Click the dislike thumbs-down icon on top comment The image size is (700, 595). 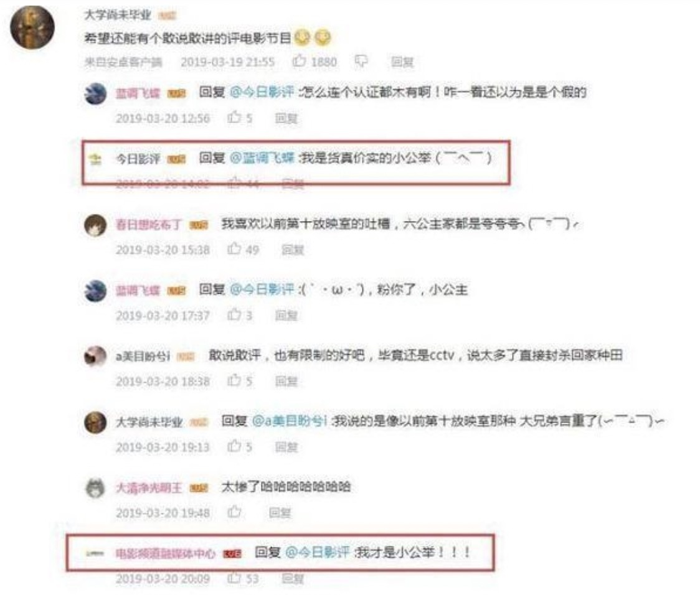pos(361,61)
